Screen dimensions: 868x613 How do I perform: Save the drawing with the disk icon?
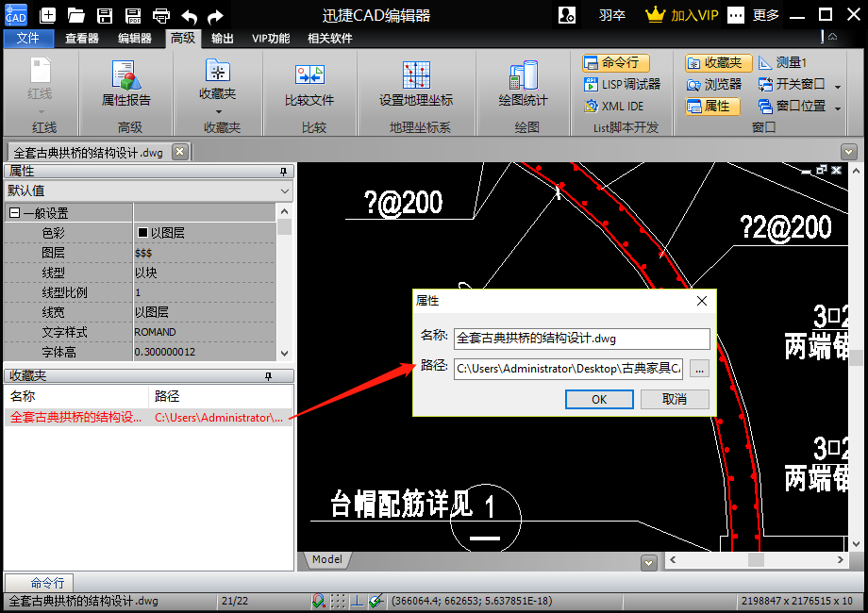click(104, 15)
